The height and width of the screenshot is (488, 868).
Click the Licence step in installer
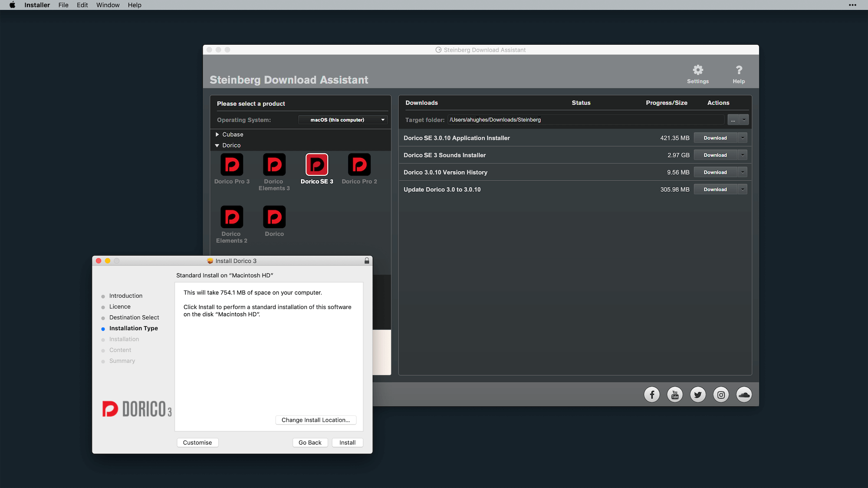tap(120, 307)
